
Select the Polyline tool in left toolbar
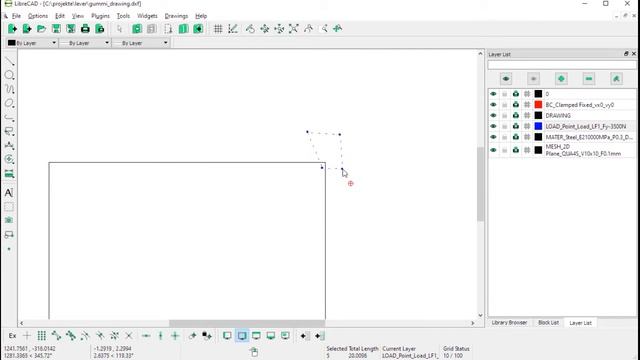9,118
